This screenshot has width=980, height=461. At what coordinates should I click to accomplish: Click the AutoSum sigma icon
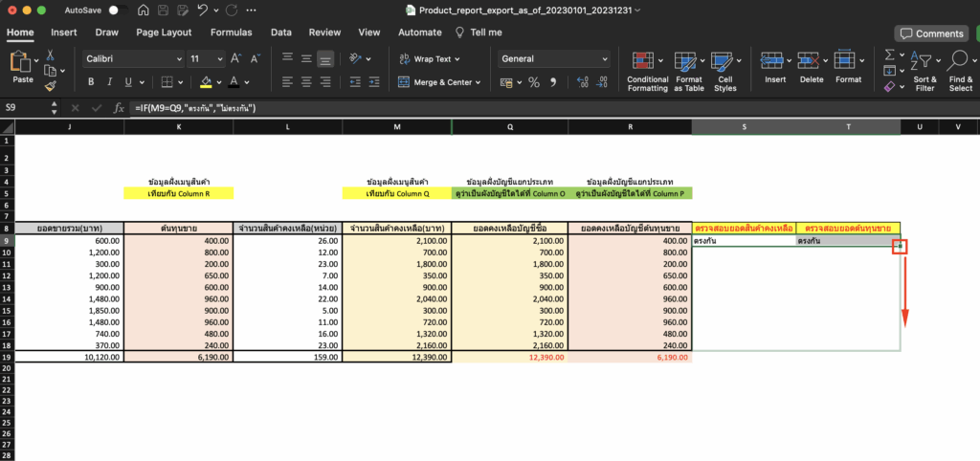pos(889,55)
